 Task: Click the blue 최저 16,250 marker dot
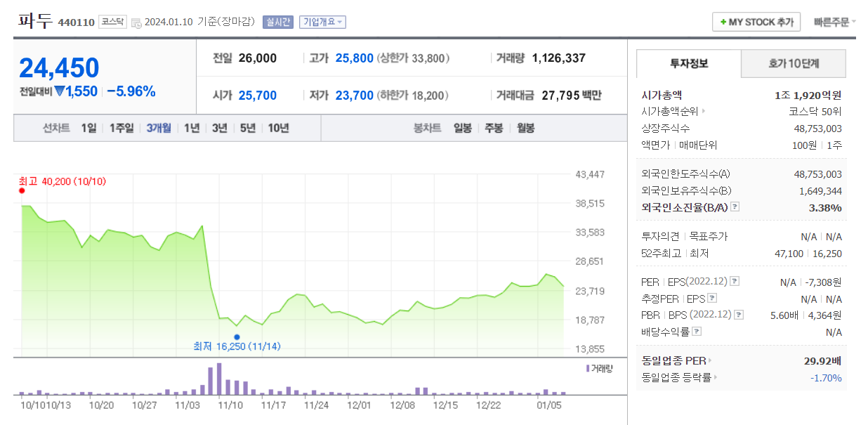click(237, 337)
